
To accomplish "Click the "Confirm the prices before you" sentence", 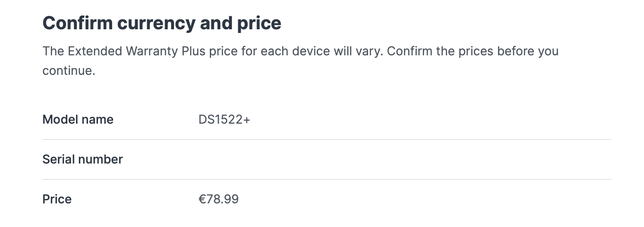I will tap(472, 52).
